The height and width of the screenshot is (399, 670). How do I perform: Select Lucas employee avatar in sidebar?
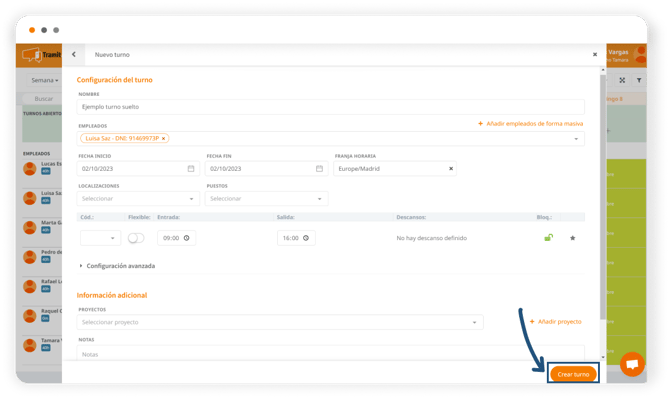tap(29, 169)
